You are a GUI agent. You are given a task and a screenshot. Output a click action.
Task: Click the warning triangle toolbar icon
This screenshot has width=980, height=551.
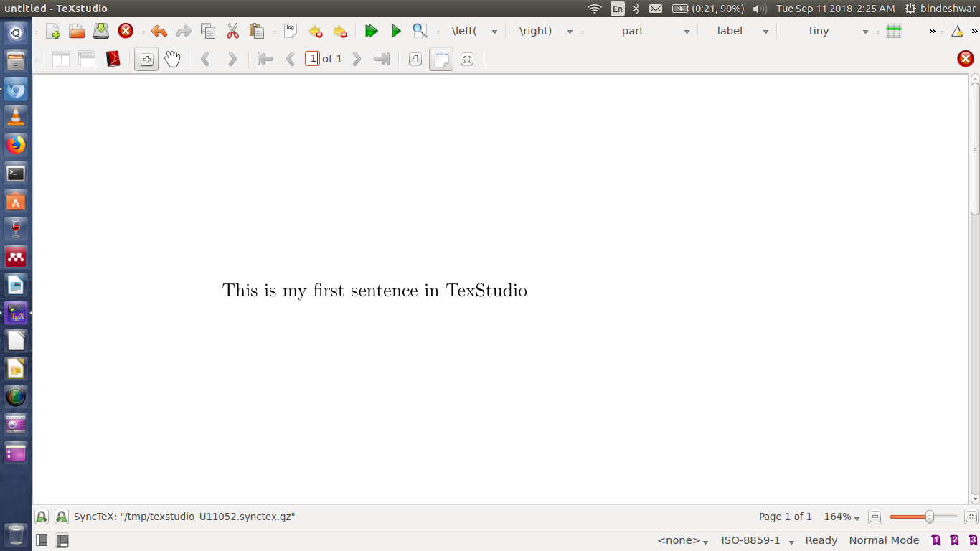[x=957, y=31]
